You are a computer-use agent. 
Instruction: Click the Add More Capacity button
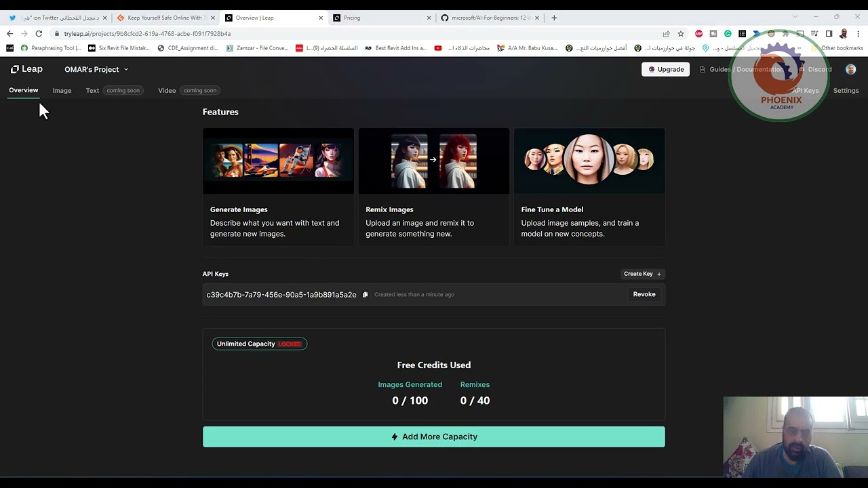(433, 436)
